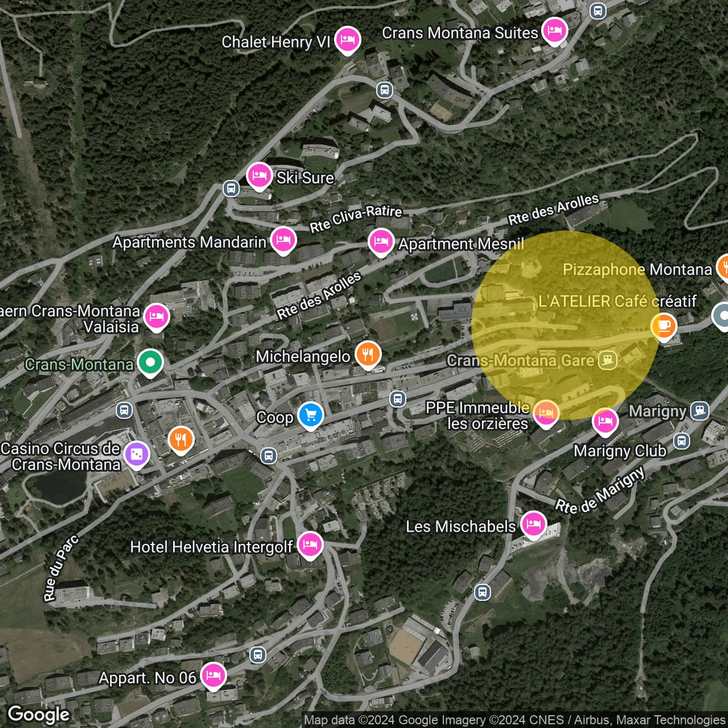
Task: Select the Marigny cable station icon
Action: (x=700, y=410)
